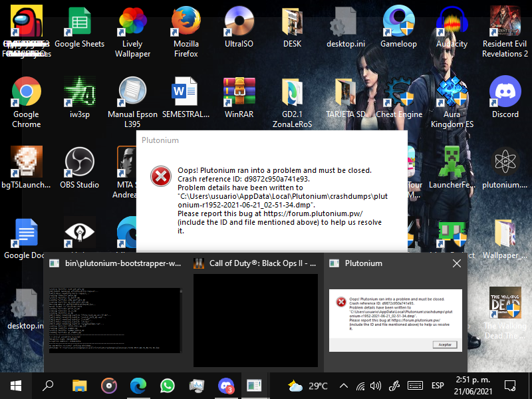Open the DESK folder icon
Image resolution: width=532 pixels, height=399 pixels.
[x=292, y=27]
